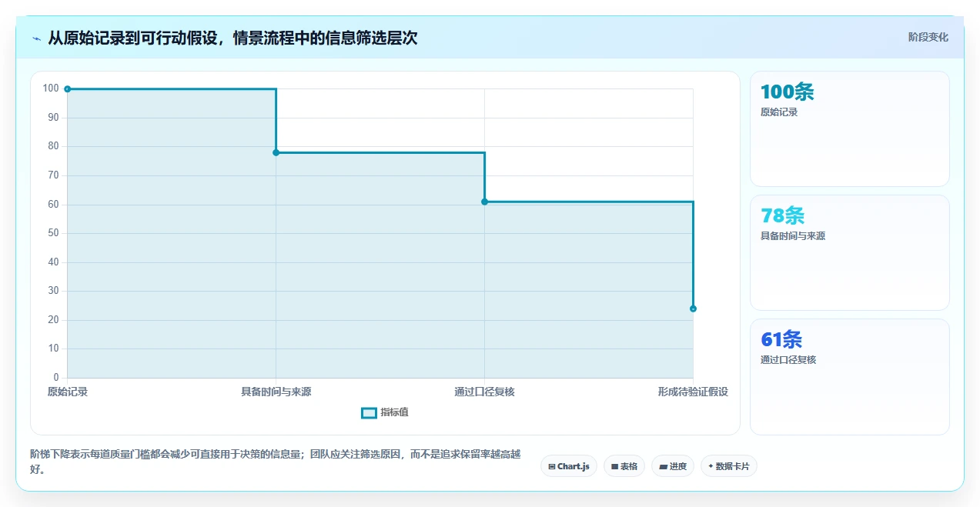Select the 进度 tag chip

pyautogui.click(x=673, y=466)
